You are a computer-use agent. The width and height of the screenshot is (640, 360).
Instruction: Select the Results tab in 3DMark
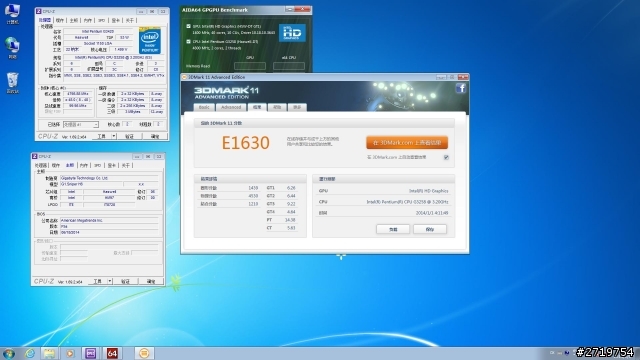[257, 107]
